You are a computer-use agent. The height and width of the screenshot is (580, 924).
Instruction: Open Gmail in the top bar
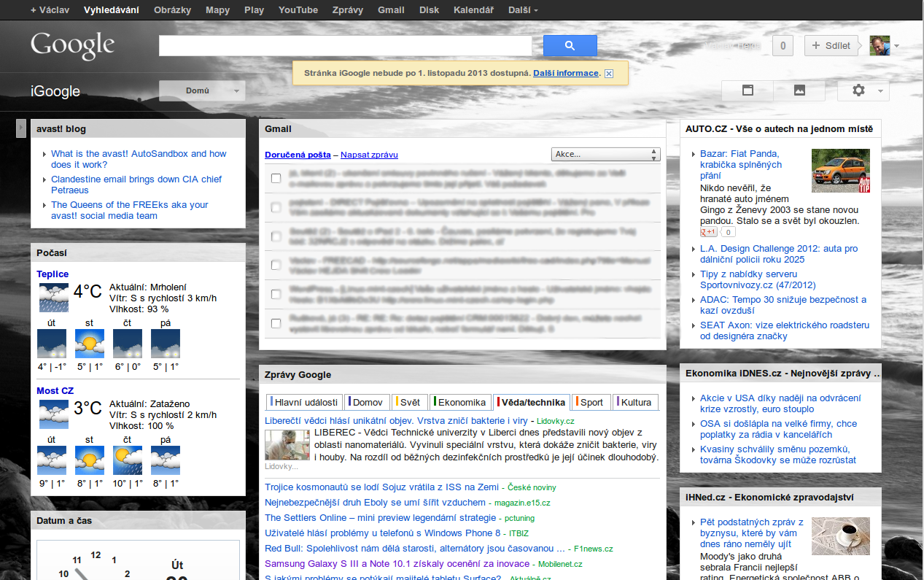coord(391,10)
